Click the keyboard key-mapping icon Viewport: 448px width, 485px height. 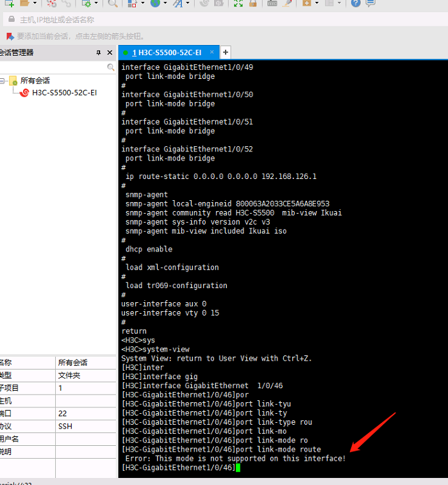[272, 3]
